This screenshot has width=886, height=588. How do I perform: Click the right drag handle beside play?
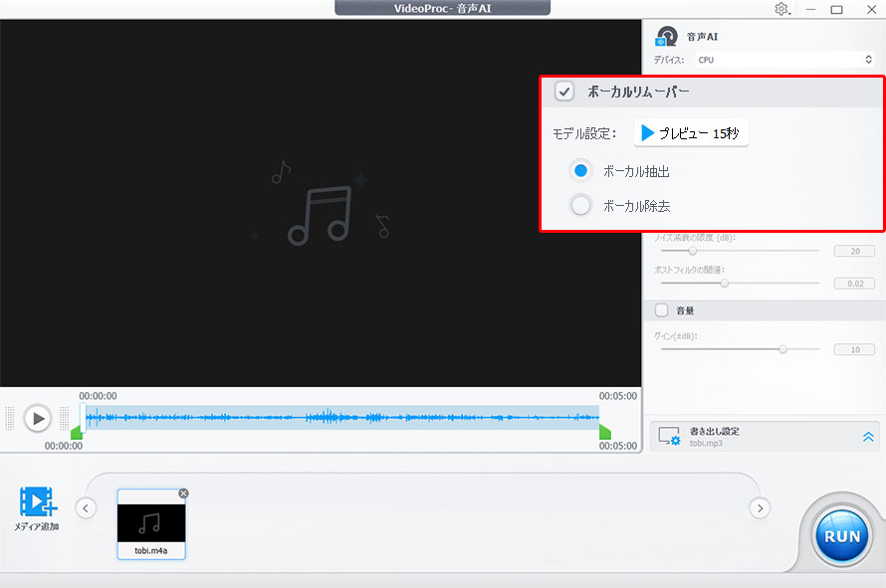(65, 419)
